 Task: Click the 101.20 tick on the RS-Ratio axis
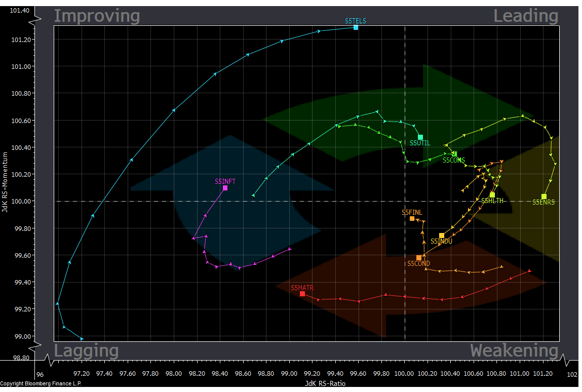[x=542, y=374]
